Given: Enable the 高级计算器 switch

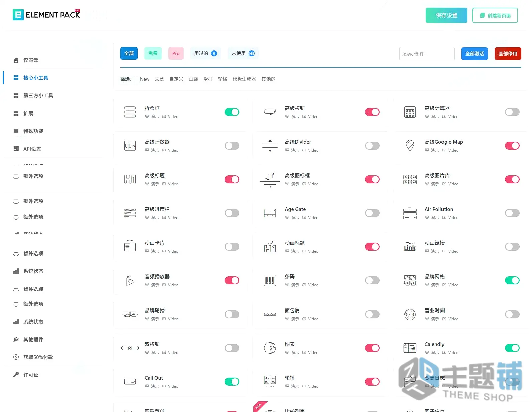Looking at the screenshot, I should [512, 112].
